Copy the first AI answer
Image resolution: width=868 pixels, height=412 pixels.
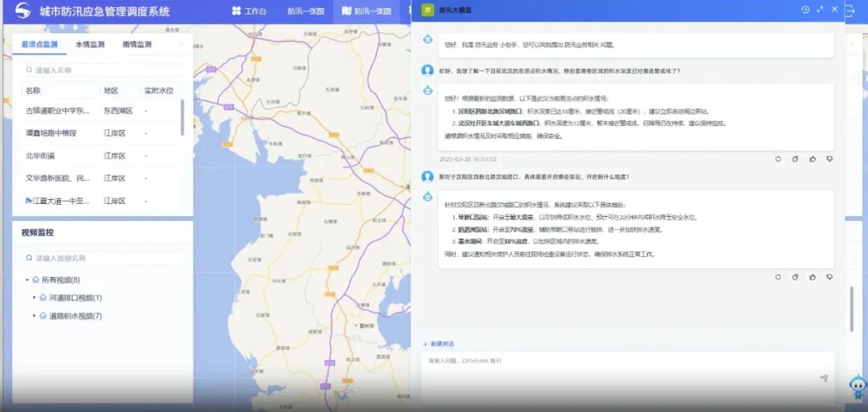pos(795,159)
